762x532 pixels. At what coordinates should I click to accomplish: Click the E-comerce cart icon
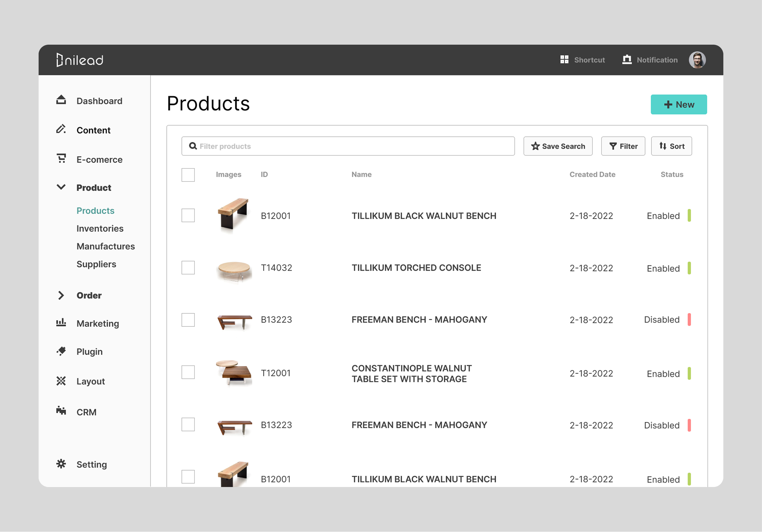[61, 158]
